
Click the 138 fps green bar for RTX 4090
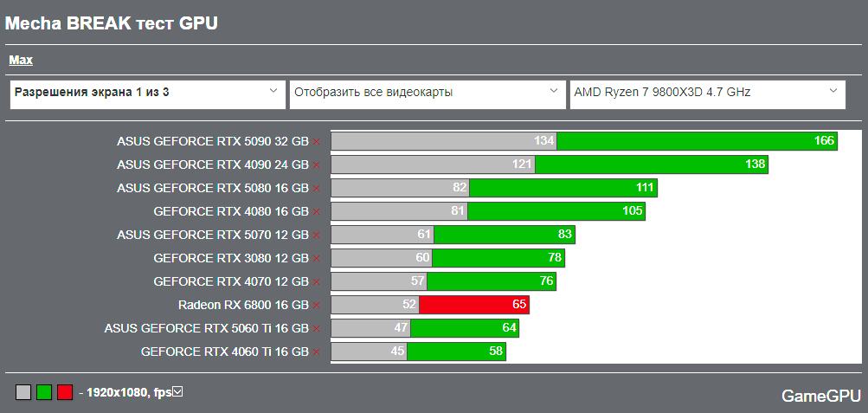tap(652, 165)
